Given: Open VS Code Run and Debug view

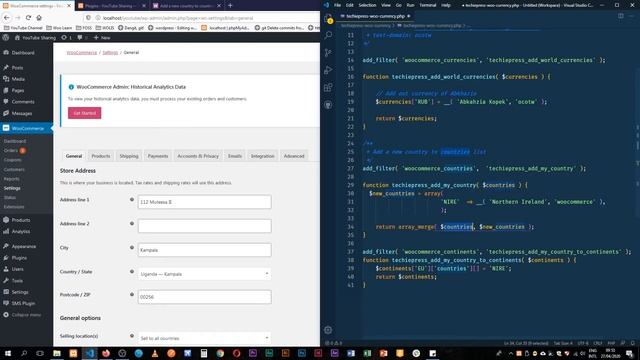Looking at the screenshot, I should pos(328,70).
